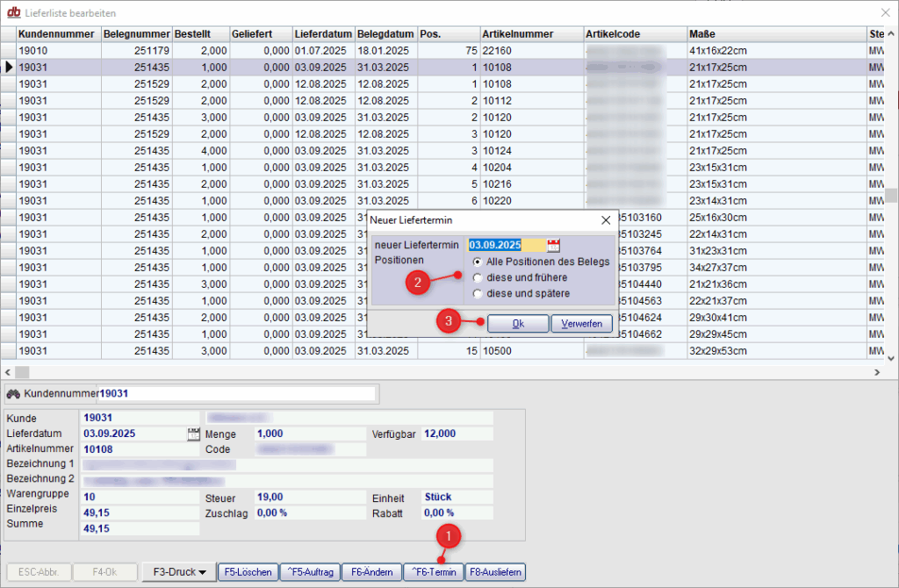
Task: Click the vertical scrollbar down arrow
Action: (891, 358)
